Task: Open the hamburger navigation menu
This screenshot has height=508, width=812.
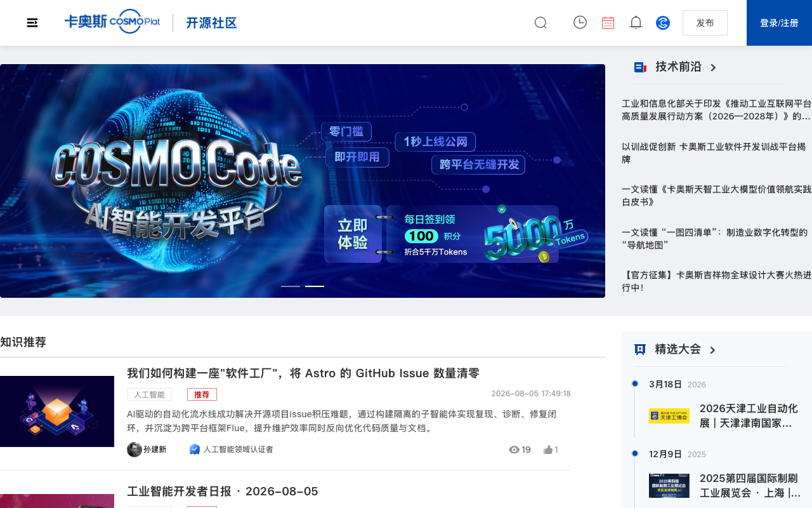Action: pyautogui.click(x=32, y=23)
